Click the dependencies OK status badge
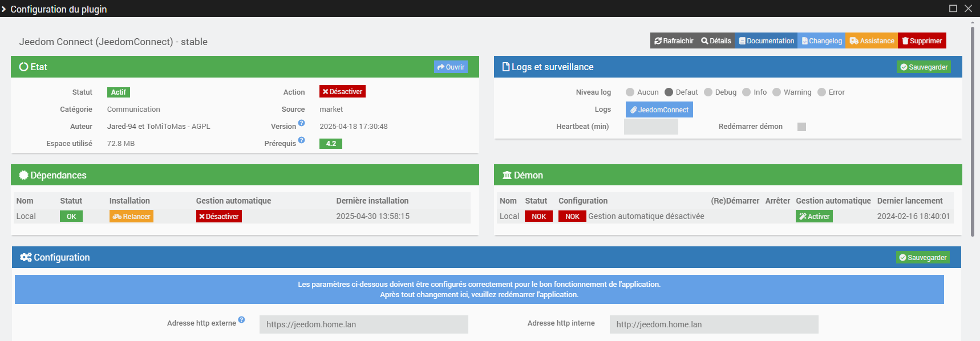The image size is (980, 341). click(x=71, y=216)
